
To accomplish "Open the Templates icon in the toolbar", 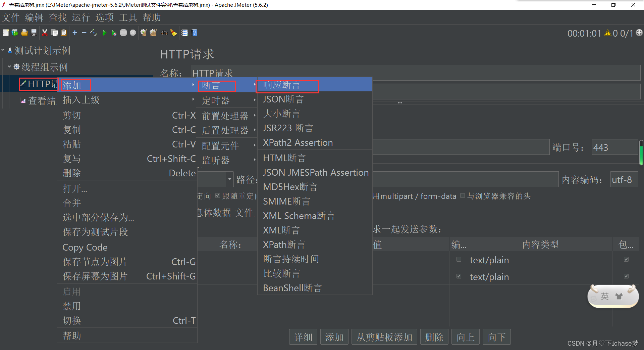I will (15, 33).
